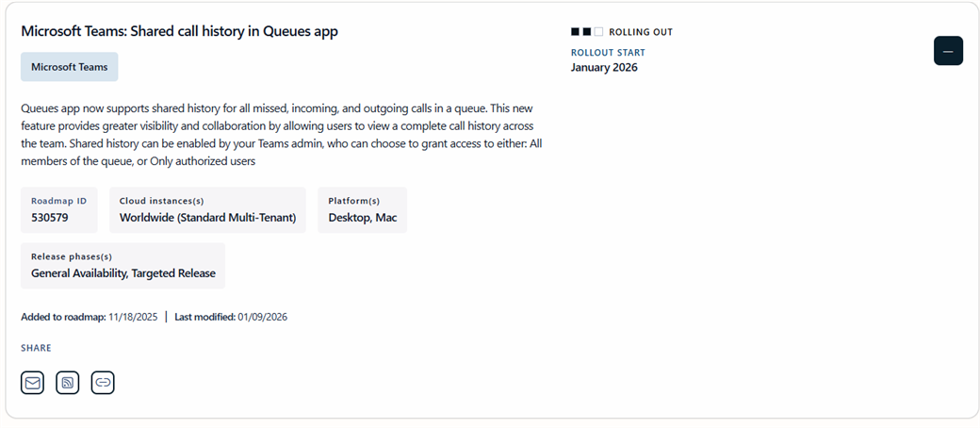
Task: Click the SHARE section heading
Action: coord(36,348)
